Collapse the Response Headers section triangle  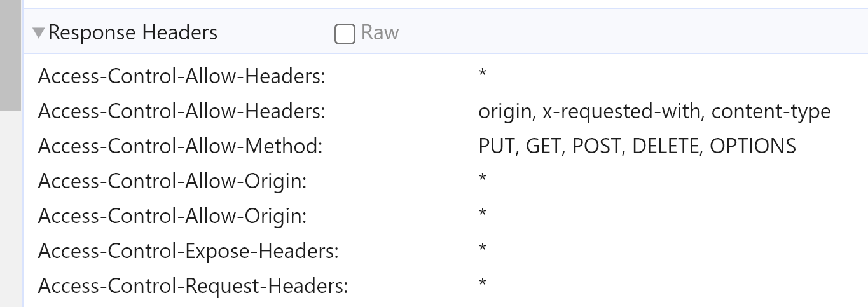click(x=39, y=32)
